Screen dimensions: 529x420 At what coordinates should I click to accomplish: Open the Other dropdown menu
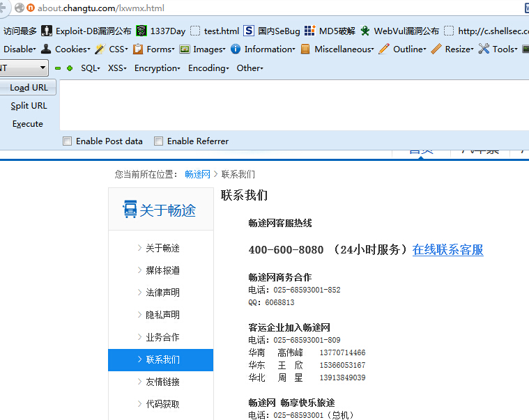(x=250, y=68)
